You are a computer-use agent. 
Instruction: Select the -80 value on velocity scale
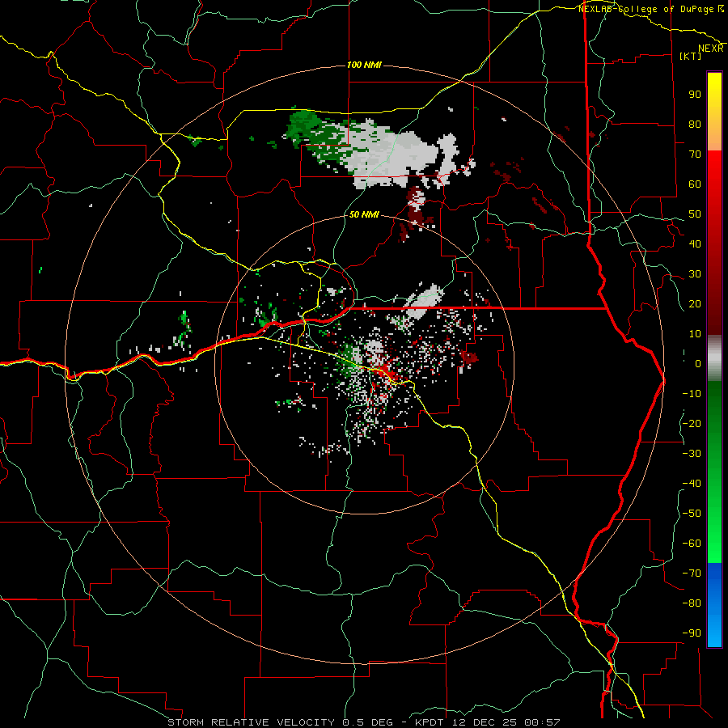(x=692, y=603)
